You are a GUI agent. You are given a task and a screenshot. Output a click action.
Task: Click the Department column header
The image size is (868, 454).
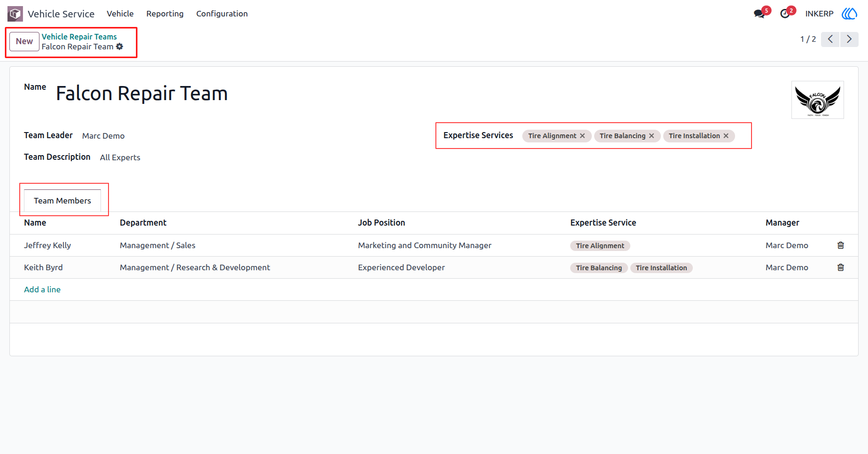click(143, 223)
